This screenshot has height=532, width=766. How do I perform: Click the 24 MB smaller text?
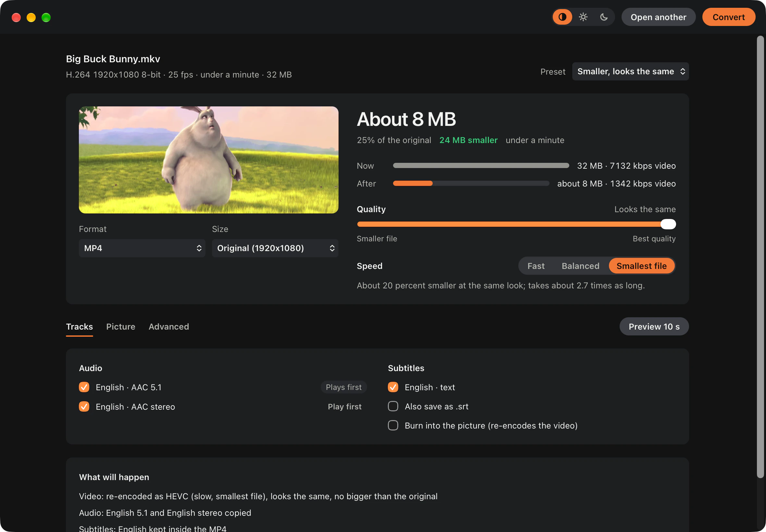coord(468,140)
